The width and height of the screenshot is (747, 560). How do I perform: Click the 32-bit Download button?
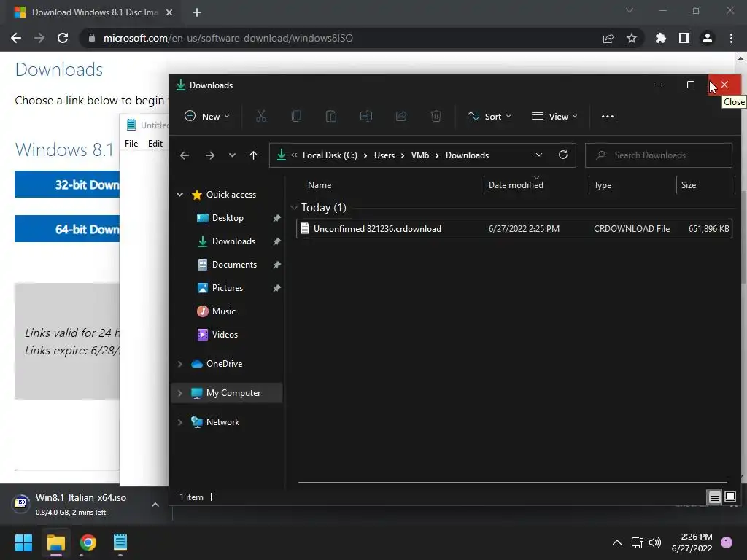click(x=66, y=184)
